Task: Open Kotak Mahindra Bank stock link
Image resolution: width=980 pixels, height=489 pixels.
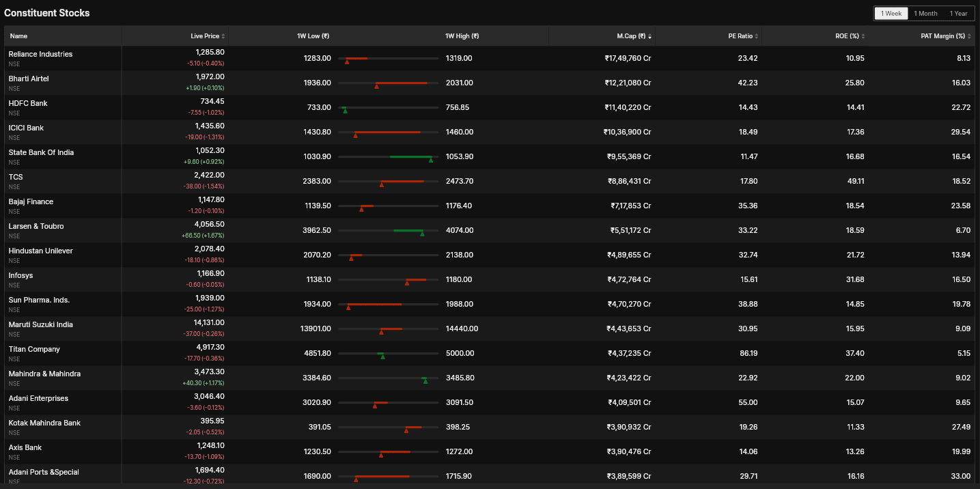Action: coord(44,423)
